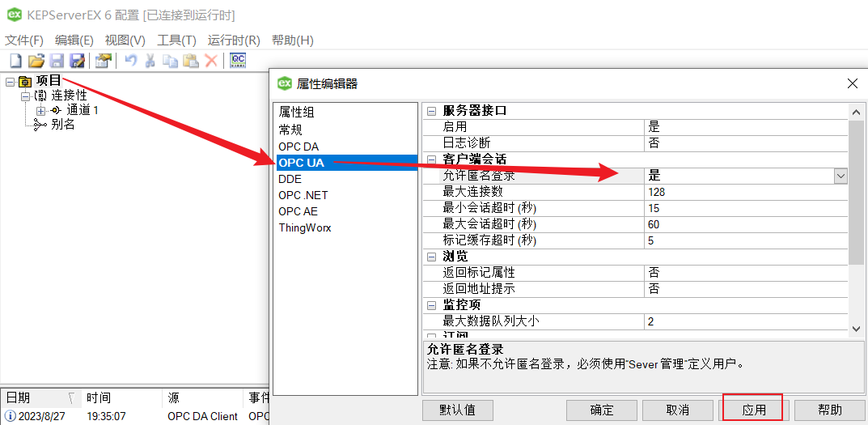Click the 返回标记属性 value 否
Viewport: 868px width, 425px height.
coord(746,273)
